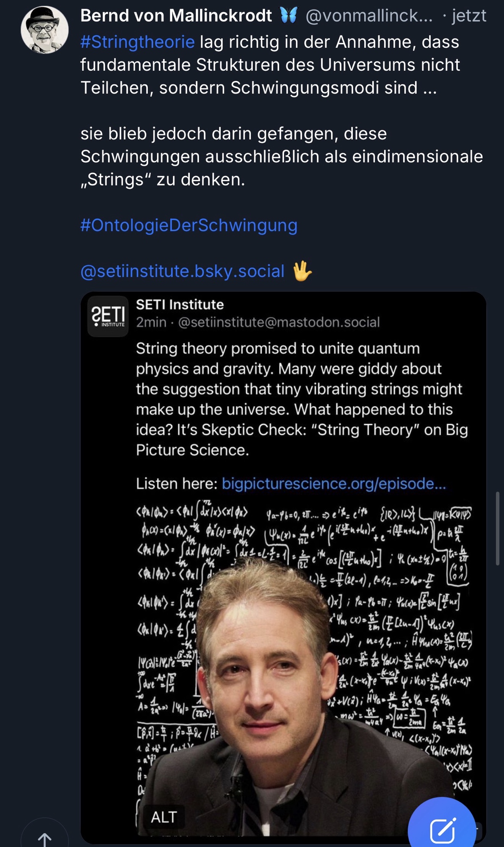Tap the @vonmallinck... handle
504x847 pixels.
tap(369, 16)
